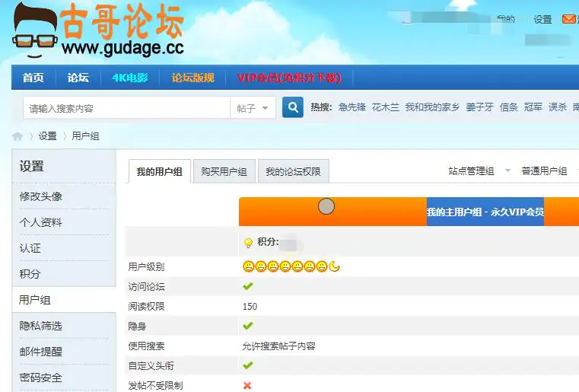579x392 pixels.
Task: Click the 允许搜索帖子内容 value
Action: (x=278, y=346)
